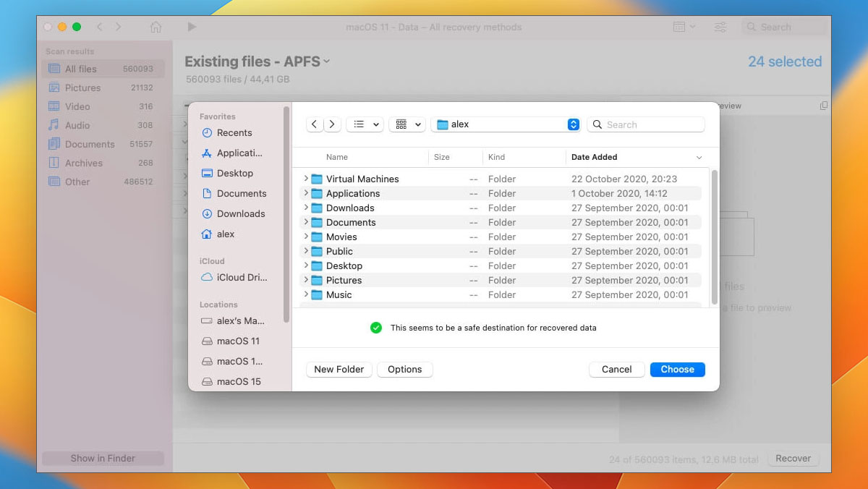The image size is (868, 489).
Task: Open the list view options dropdown
Action: click(365, 124)
